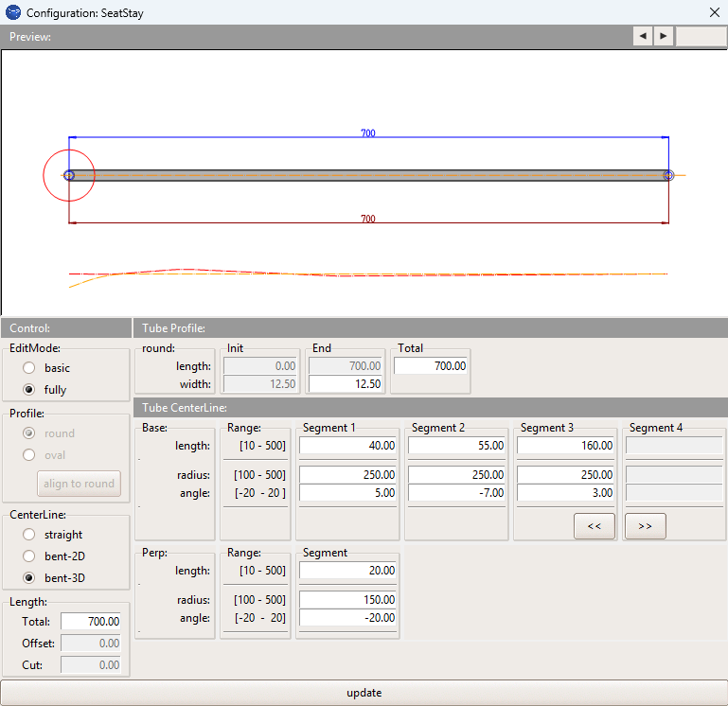Select the fully EditMode option
Image resolution: width=728 pixels, height=706 pixels.
coord(31,389)
